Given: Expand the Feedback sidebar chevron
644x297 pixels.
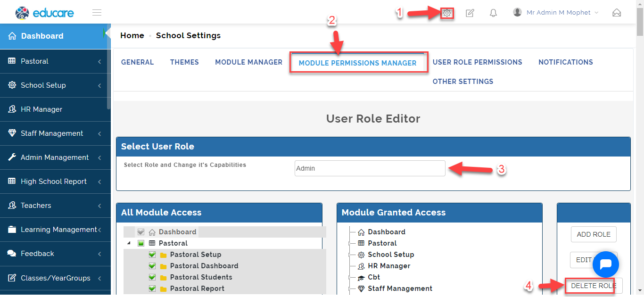Looking at the screenshot, I should click(99, 254).
